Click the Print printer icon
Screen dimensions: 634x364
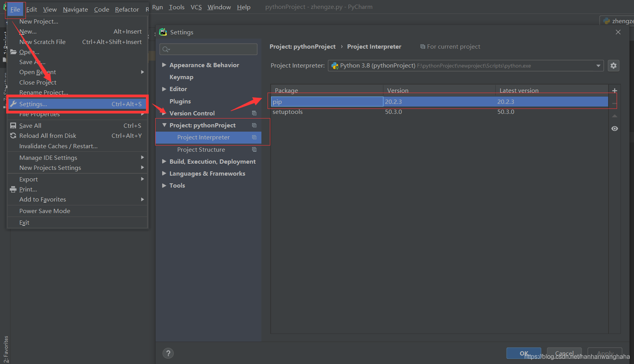pyautogui.click(x=13, y=190)
